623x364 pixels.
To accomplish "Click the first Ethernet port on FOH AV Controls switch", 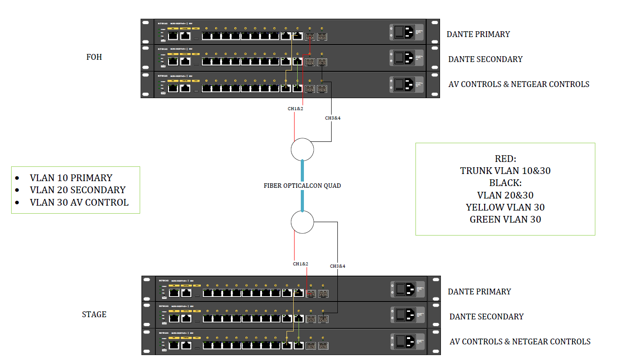I will (x=173, y=88).
